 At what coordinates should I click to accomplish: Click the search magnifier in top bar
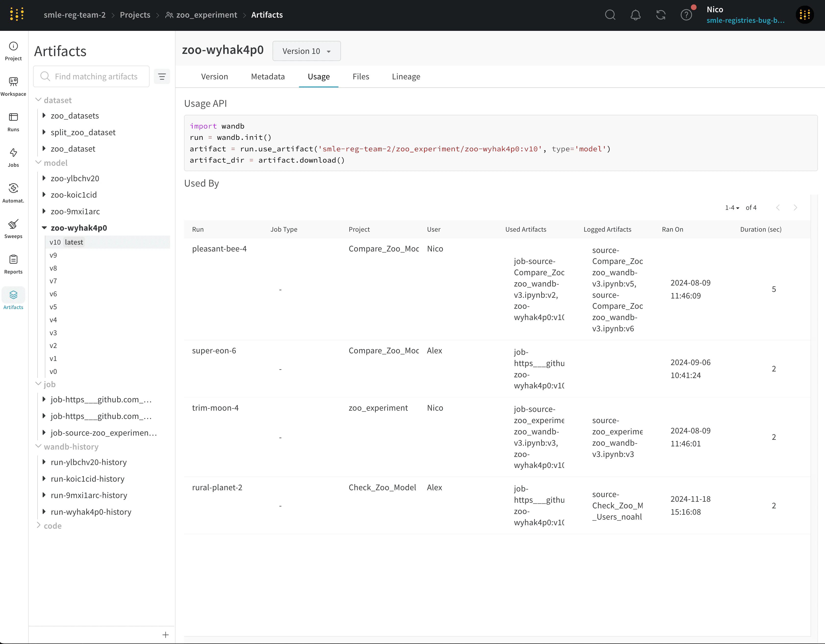(x=610, y=15)
